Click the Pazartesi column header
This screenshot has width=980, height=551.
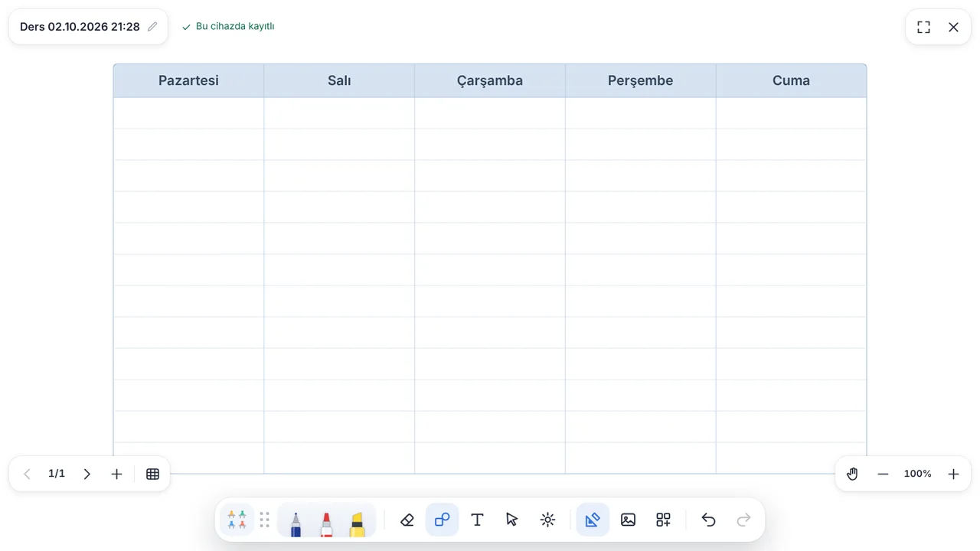(188, 80)
